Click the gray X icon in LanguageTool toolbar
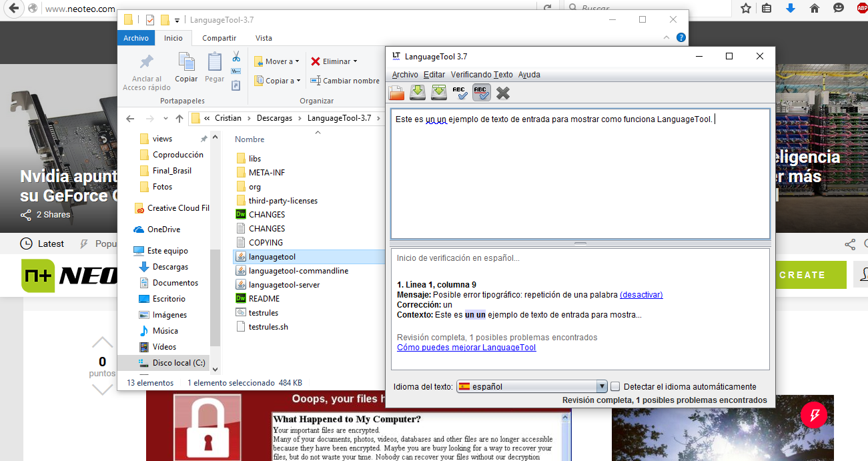 click(502, 93)
